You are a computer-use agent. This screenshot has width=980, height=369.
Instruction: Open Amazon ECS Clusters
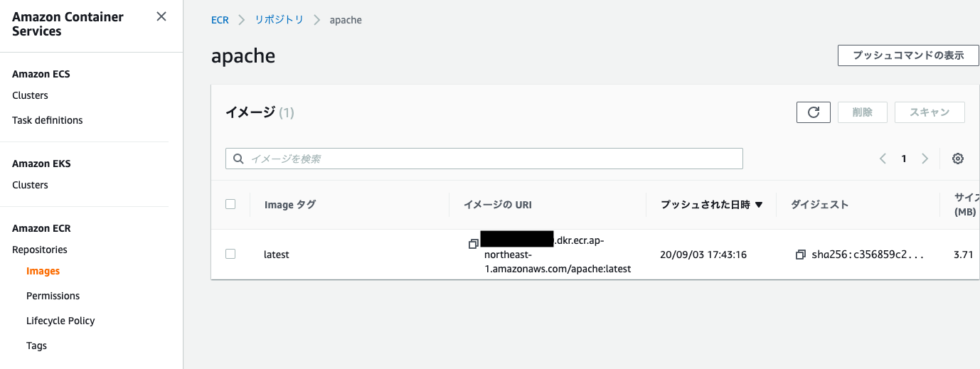coord(30,95)
